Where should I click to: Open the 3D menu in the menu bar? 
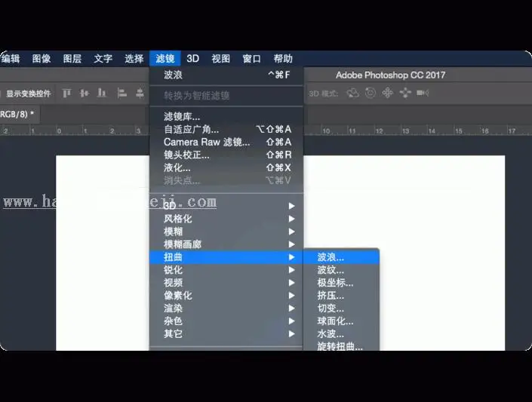click(192, 58)
